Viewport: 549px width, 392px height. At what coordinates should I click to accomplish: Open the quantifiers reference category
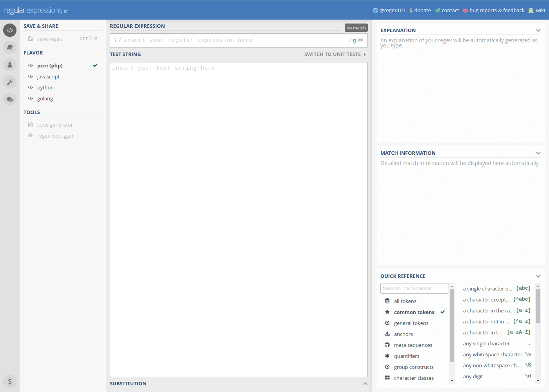406,356
